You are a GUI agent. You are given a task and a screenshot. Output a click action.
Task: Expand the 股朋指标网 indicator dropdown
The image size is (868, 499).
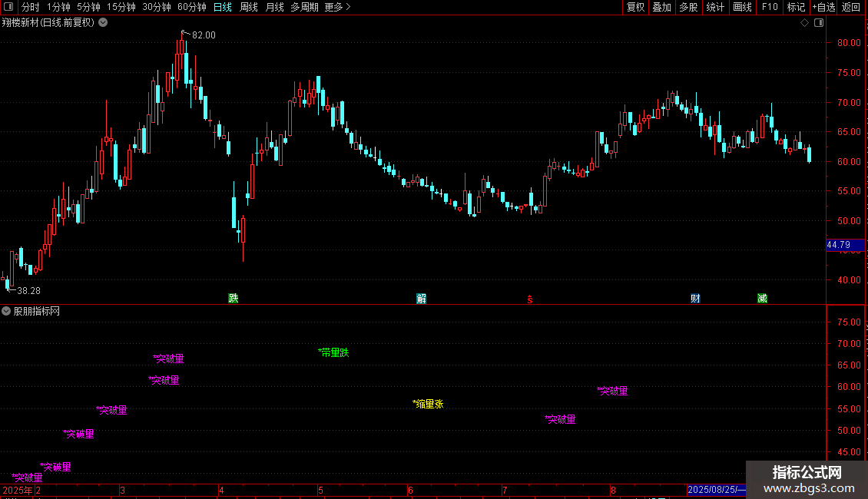(6, 312)
